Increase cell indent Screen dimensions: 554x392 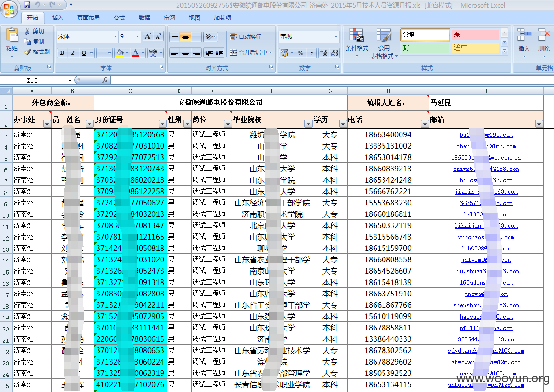pos(219,52)
